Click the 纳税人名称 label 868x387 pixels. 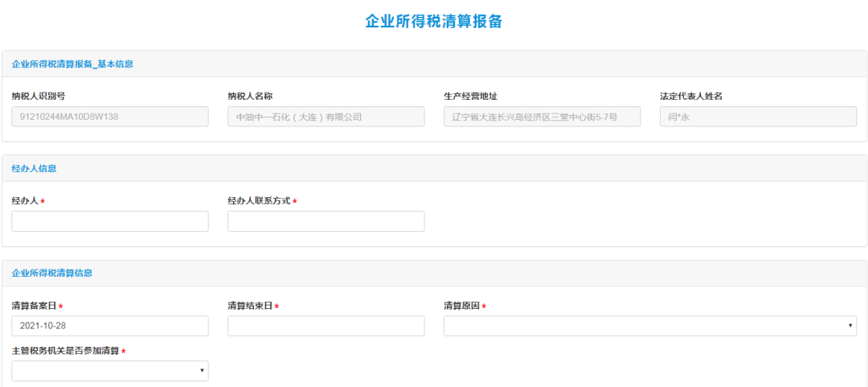point(250,96)
